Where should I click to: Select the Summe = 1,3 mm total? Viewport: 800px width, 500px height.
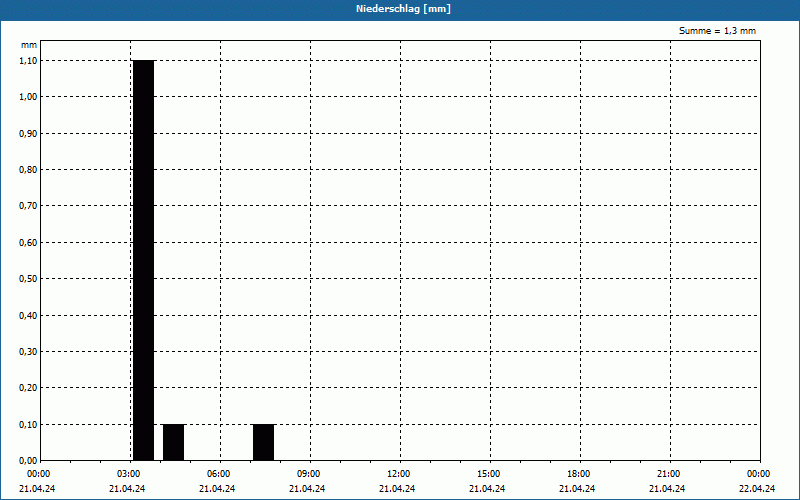click(x=717, y=31)
